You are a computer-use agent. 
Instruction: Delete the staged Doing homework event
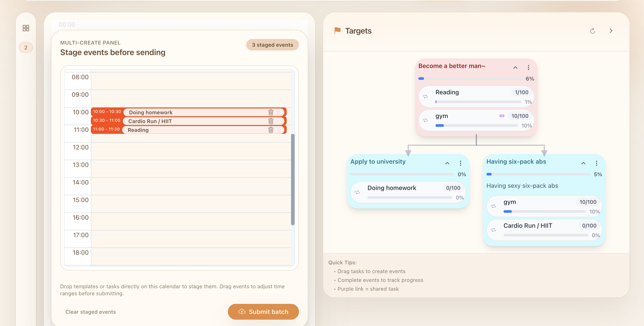pos(271,112)
